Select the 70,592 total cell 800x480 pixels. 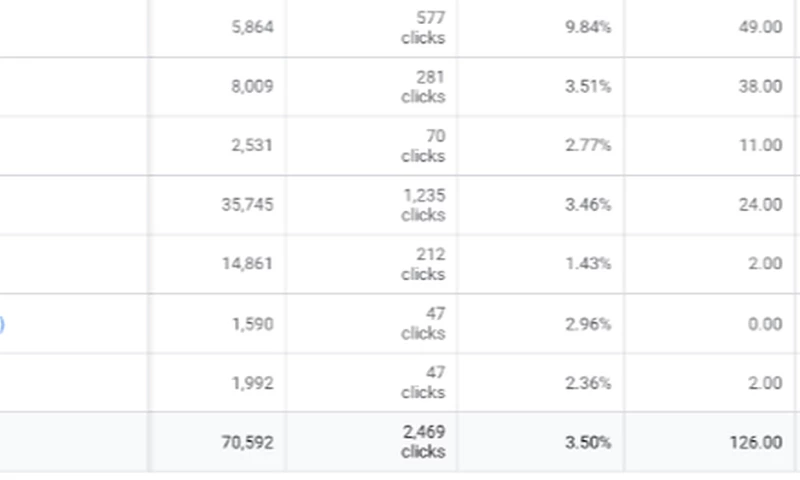tap(247, 442)
